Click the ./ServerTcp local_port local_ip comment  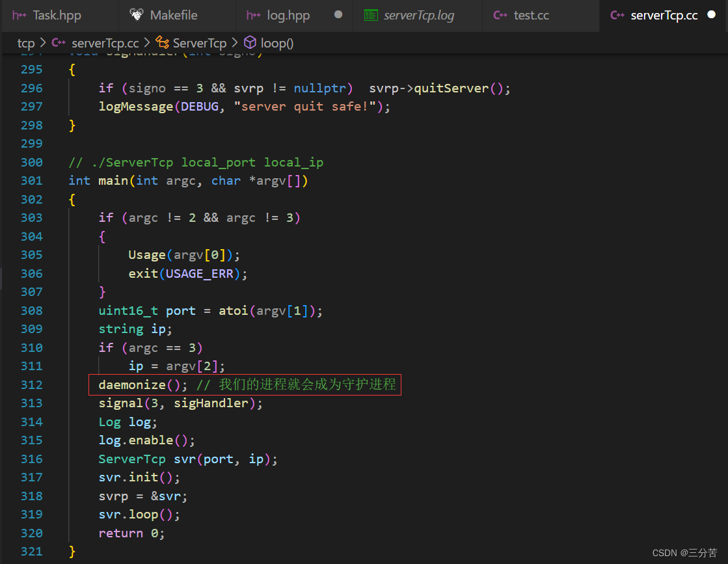(196, 163)
